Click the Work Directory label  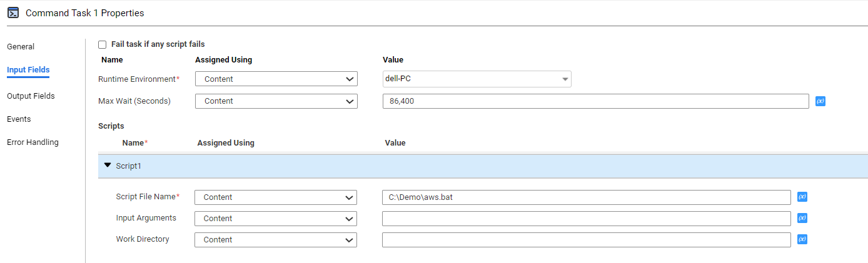click(x=143, y=239)
